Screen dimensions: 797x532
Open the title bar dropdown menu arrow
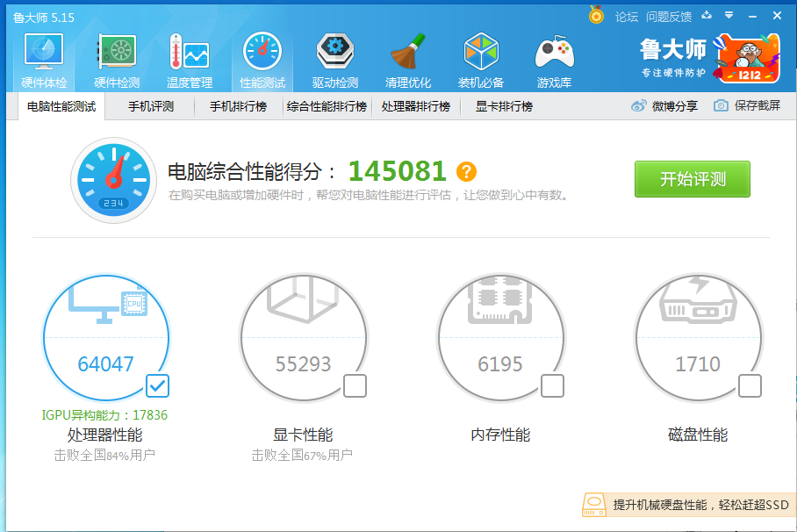pyautogui.click(x=729, y=16)
